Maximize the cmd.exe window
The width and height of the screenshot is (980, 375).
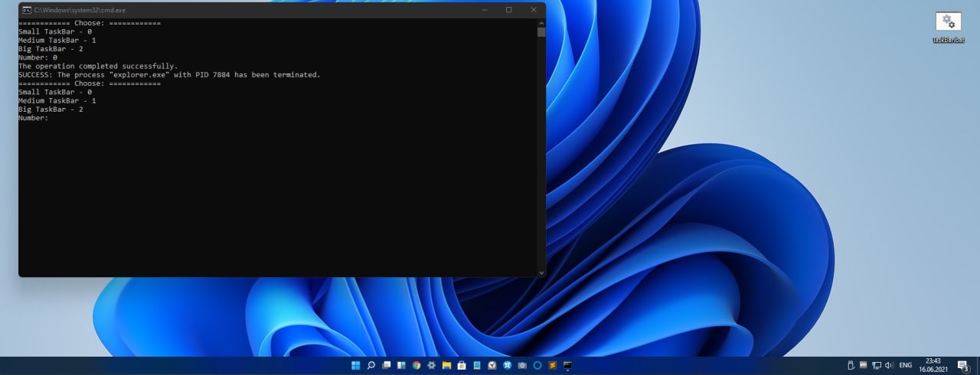509,10
